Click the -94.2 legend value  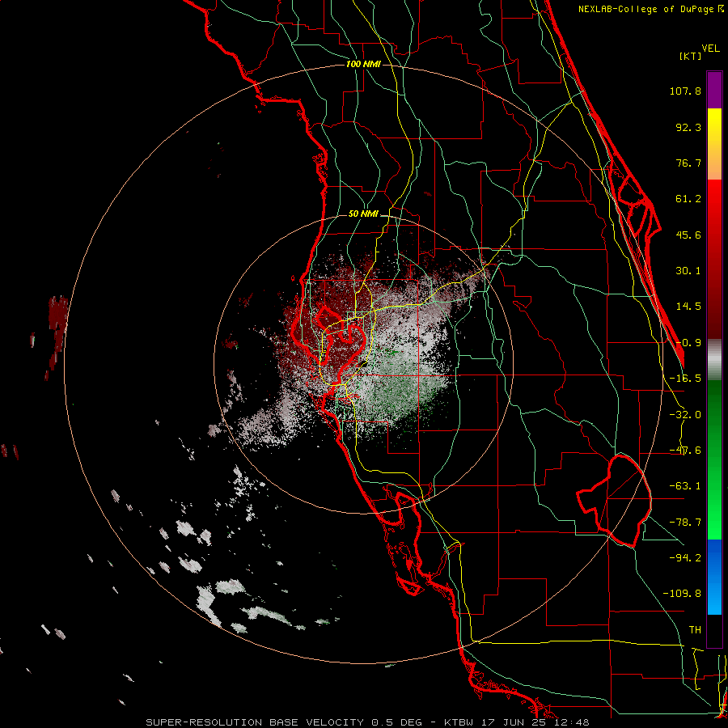(x=685, y=557)
